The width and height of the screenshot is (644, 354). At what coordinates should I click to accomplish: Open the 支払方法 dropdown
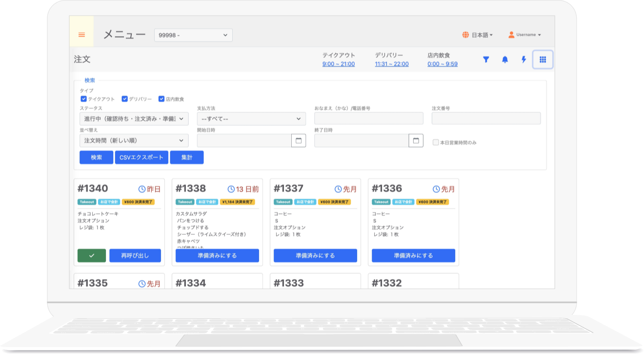click(251, 119)
